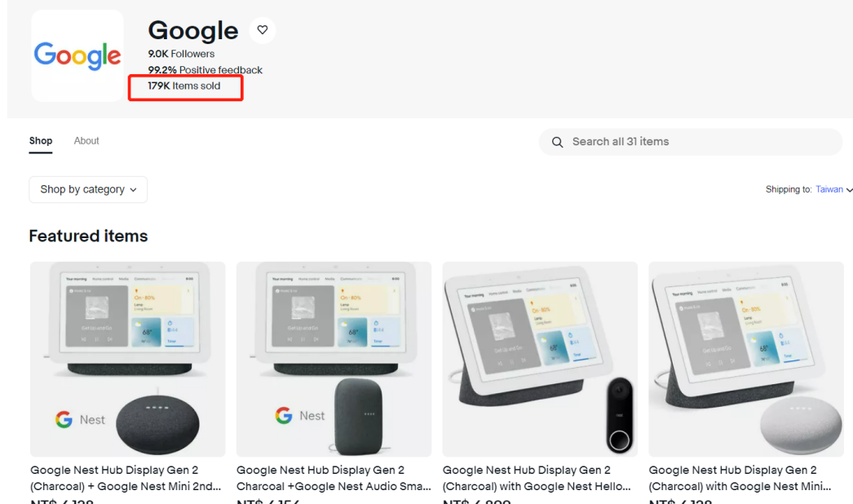The image size is (853, 504).
Task: Click the 179K Items sold text
Action: [x=183, y=86]
